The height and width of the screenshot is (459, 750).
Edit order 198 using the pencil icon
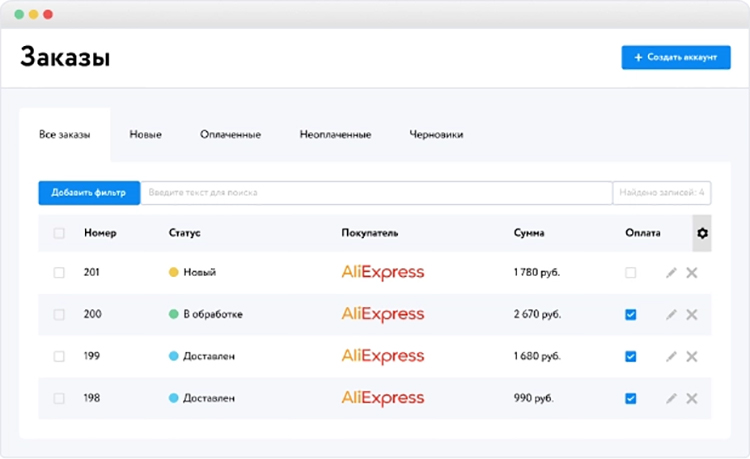click(x=671, y=398)
